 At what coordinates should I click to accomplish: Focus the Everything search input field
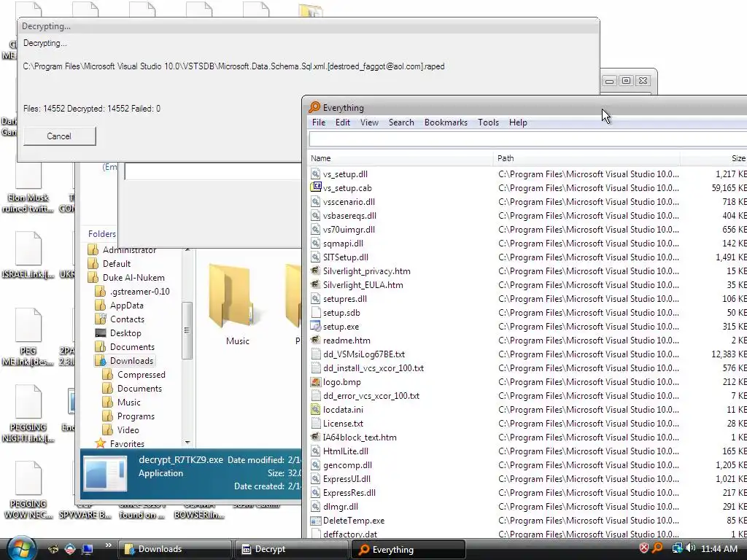click(528, 139)
